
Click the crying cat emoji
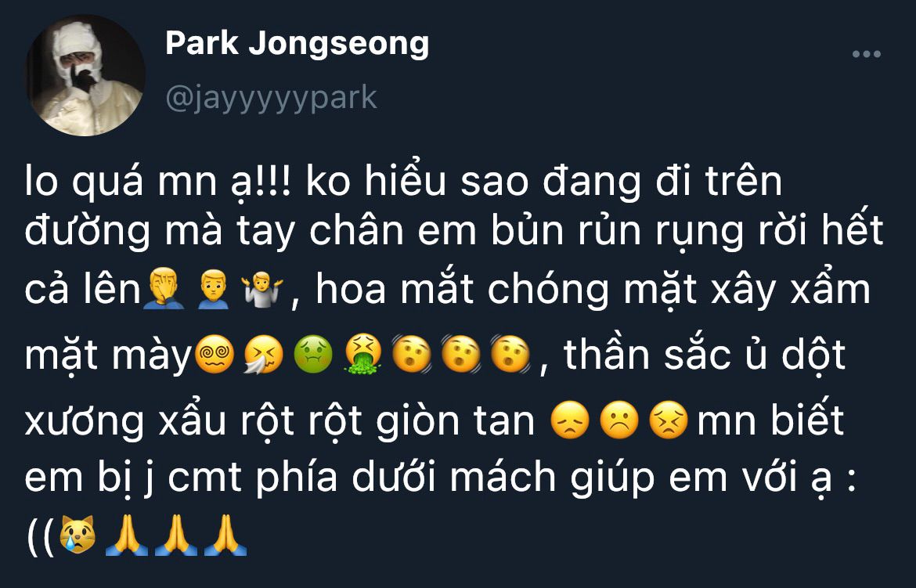[x=78, y=535]
